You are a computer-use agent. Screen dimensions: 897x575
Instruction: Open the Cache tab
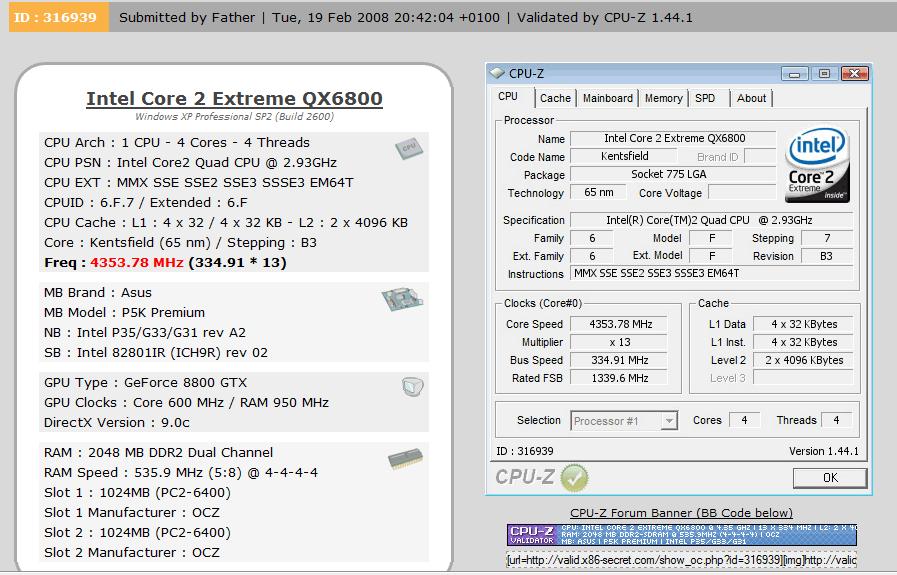(x=555, y=98)
